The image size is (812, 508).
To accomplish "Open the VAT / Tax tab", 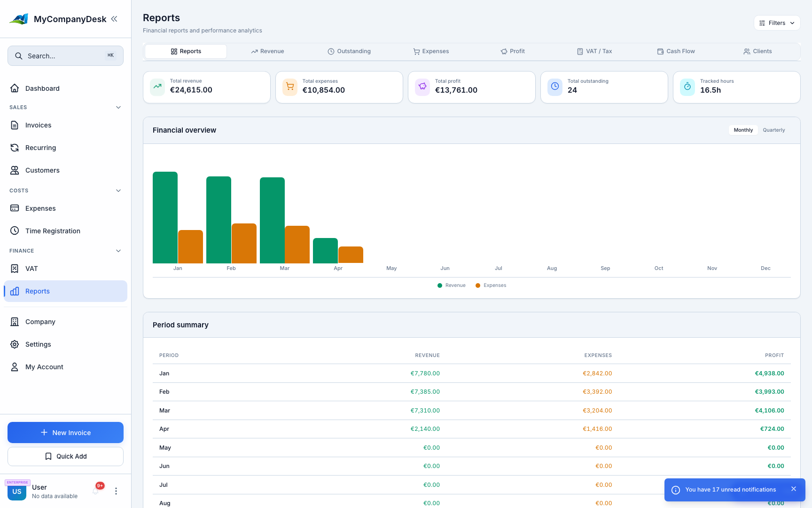I will tap(595, 51).
